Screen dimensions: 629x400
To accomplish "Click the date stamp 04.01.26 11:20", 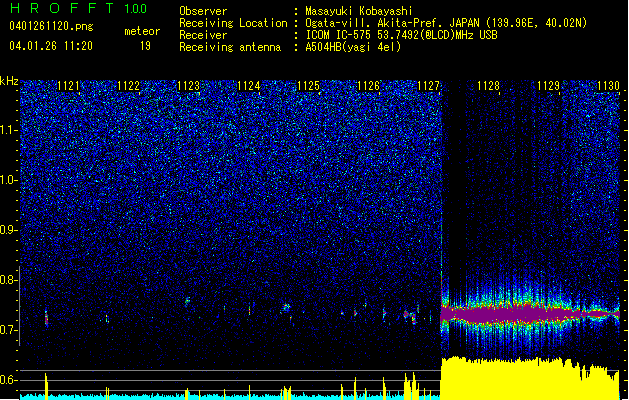I will [x=51, y=46].
